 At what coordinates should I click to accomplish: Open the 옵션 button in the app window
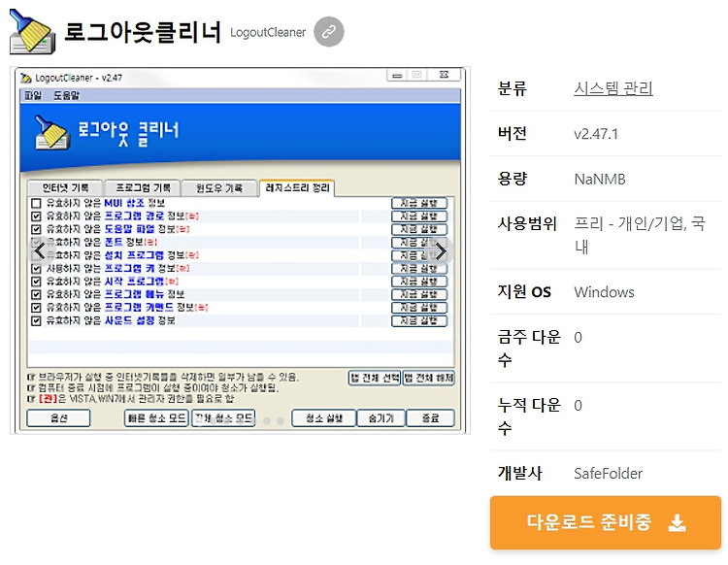click(58, 417)
